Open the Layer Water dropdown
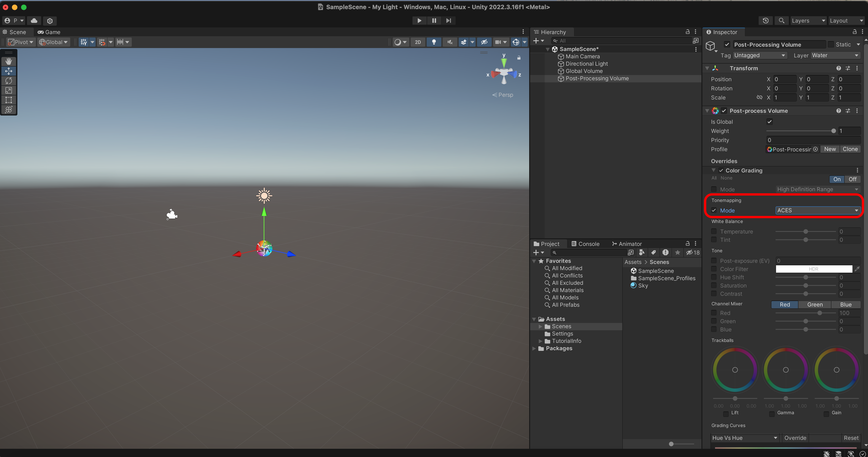Viewport: 868px width, 457px height. [x=835, y=55]
